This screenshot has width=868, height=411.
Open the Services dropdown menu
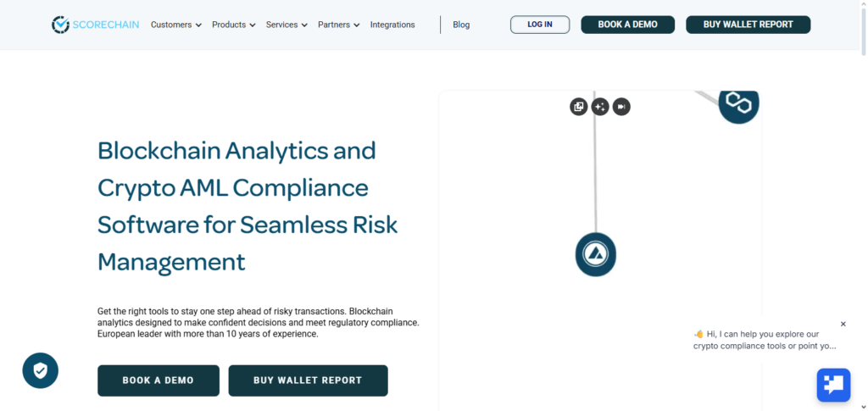[x=287, y=25]
